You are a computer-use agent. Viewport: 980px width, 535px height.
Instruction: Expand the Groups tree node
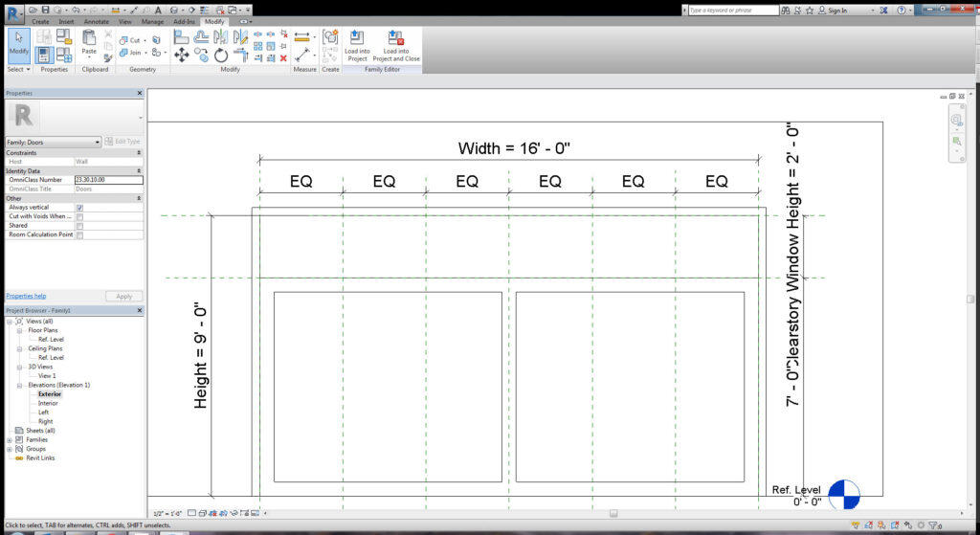(10, 449)
